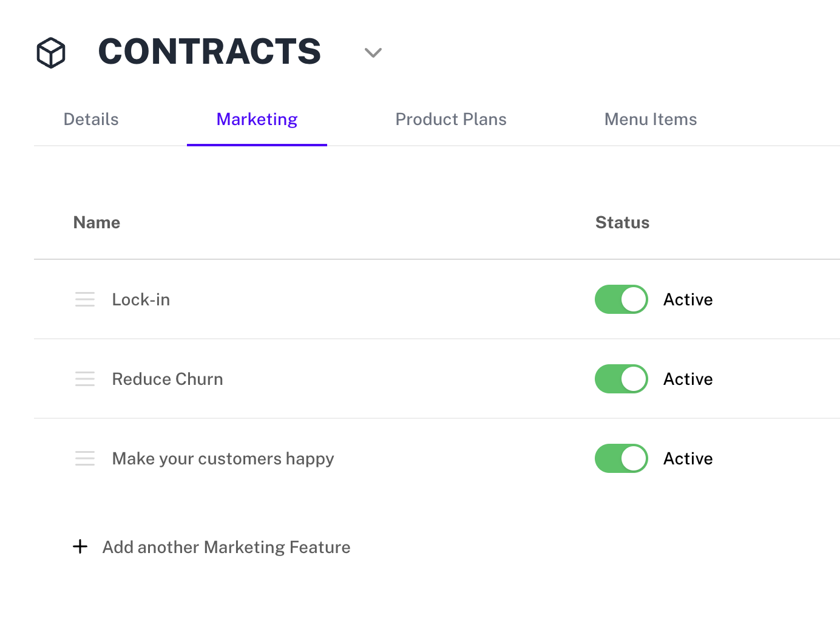Switch to the Details tab

(x=90, y=119)
